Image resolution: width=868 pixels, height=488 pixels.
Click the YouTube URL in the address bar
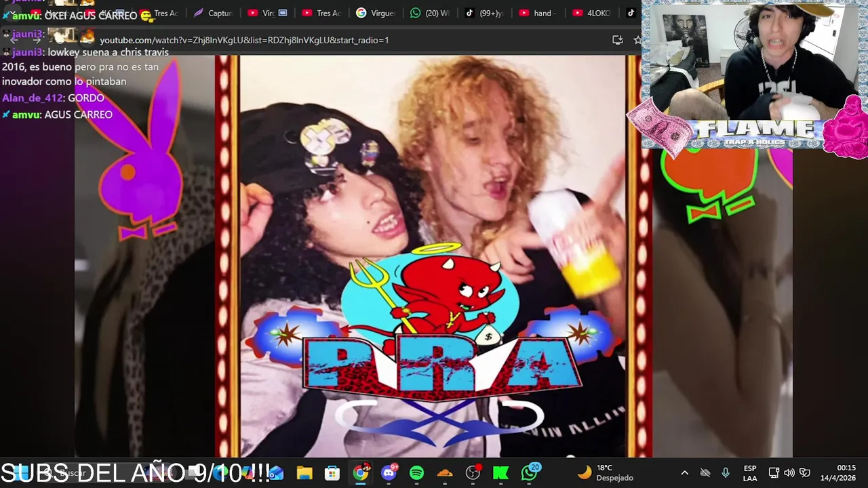(x=244, y=40)
